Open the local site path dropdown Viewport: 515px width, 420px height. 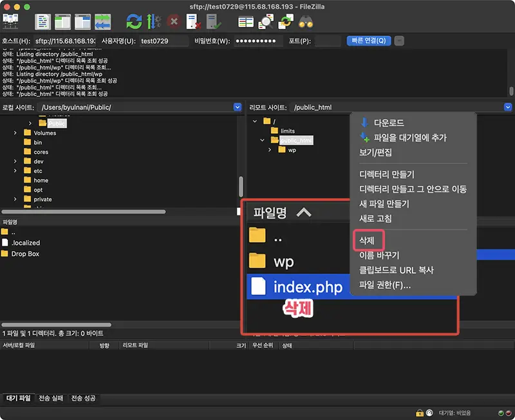[x=238, y=107]
